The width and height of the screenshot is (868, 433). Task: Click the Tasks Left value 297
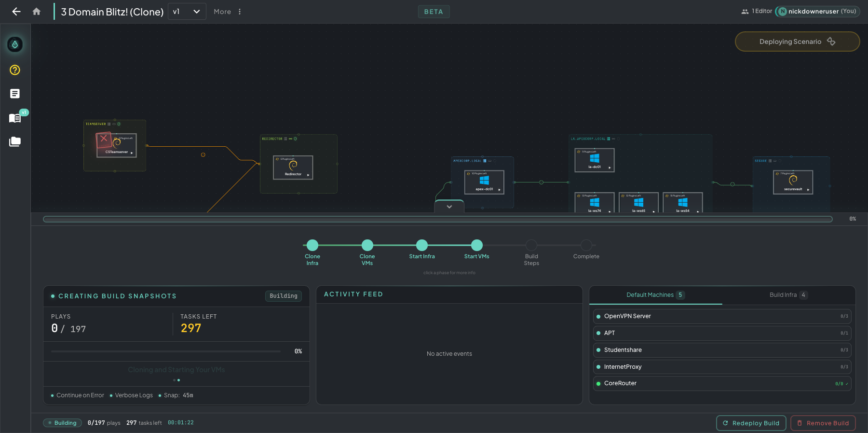point(191,328)
